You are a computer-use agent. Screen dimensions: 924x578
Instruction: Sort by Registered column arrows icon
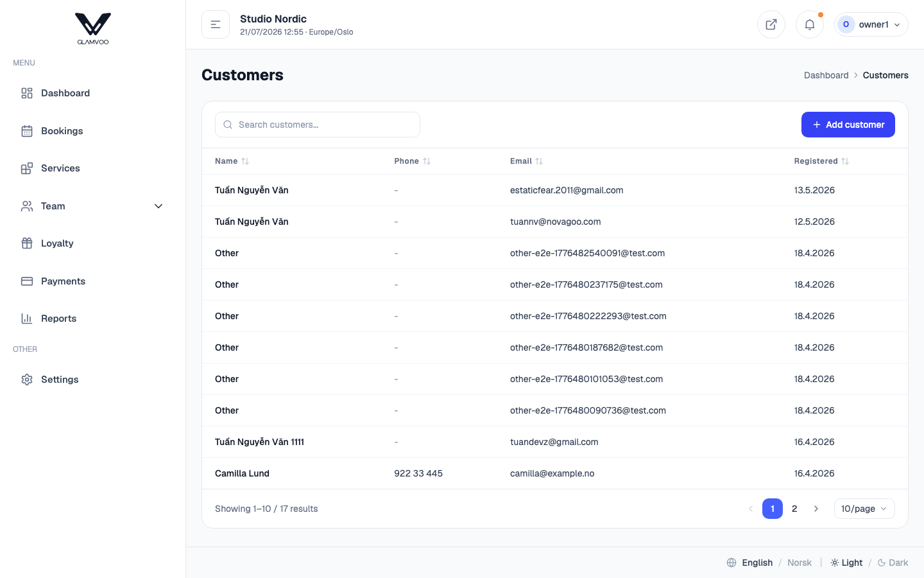tap(845, 161)
